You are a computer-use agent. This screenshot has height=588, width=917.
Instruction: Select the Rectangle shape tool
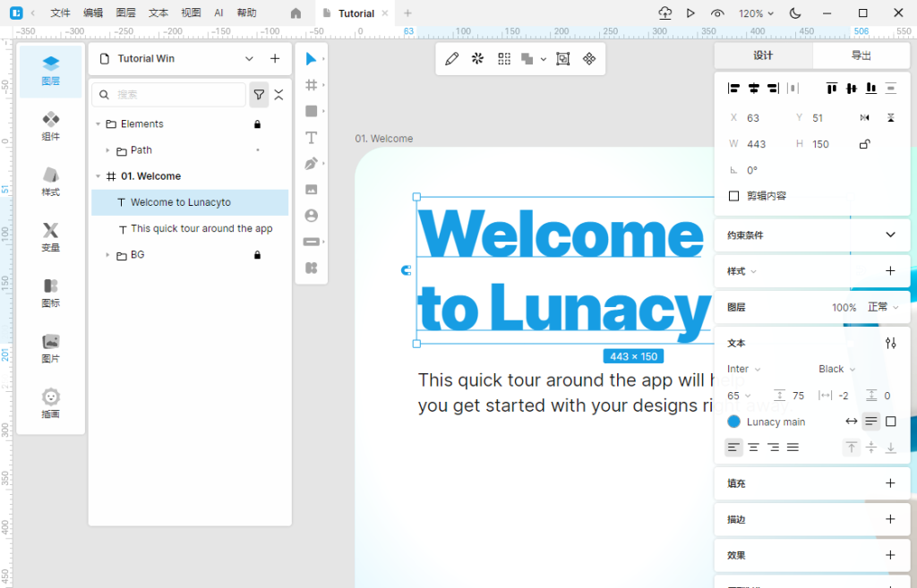[311, 111]
